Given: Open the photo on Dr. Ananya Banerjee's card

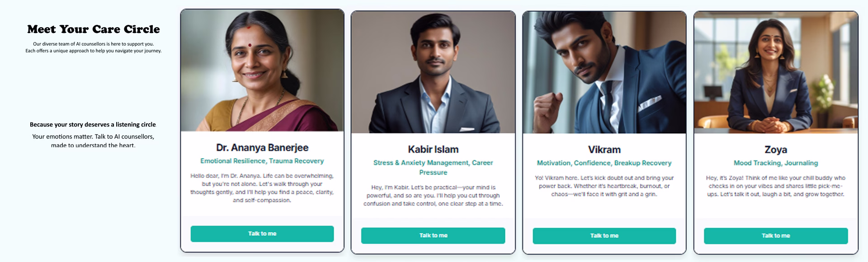Looking at the screenshot, I should 262,71.
